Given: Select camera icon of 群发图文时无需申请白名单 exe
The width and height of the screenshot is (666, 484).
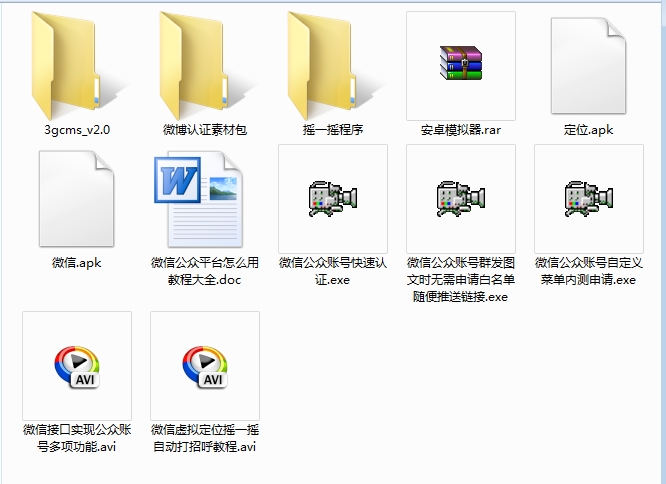Looking at the screenshot, I should (x=461, y=199).
